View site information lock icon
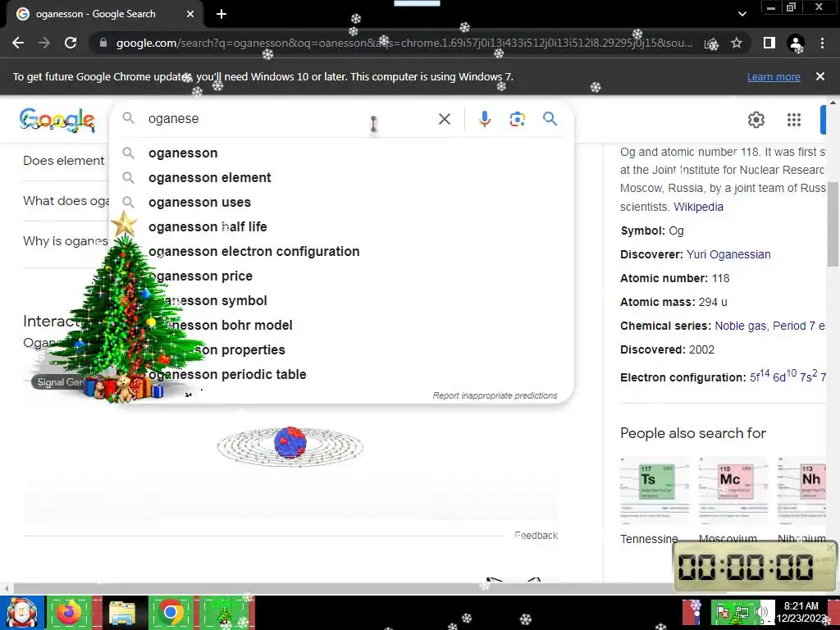This screenshot has width=840, height=630. pos(103,43)
